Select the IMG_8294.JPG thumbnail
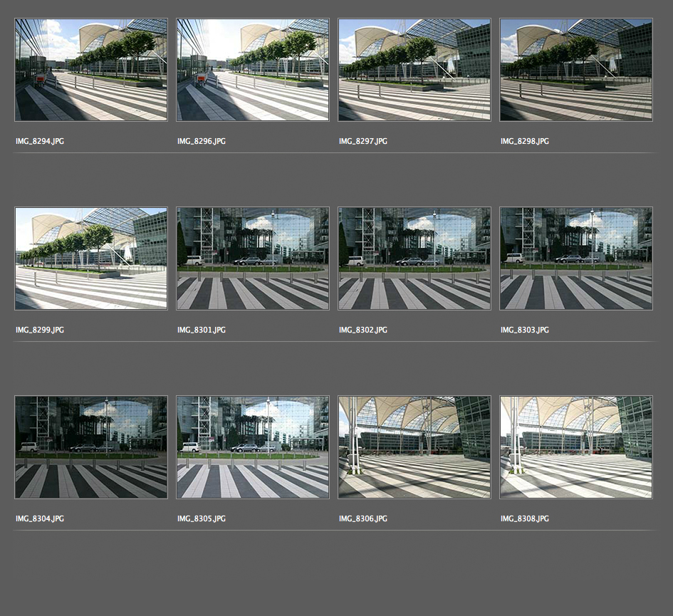 (x=91, y=70)
